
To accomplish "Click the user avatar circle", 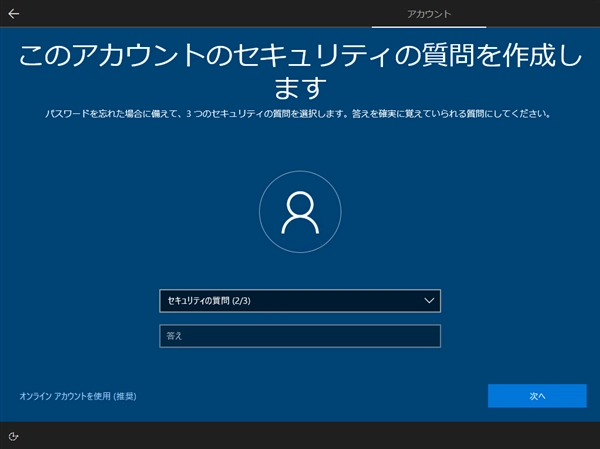I will pos(300,212).
